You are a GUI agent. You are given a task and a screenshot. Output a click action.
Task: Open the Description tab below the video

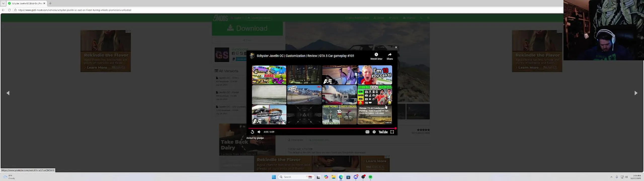[x=296, y=140]
